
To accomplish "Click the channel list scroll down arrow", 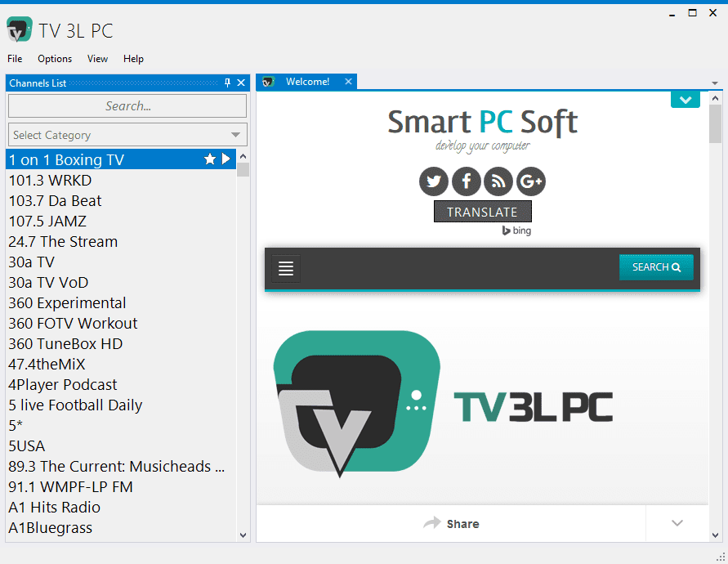I will click(x=243, y=535).
